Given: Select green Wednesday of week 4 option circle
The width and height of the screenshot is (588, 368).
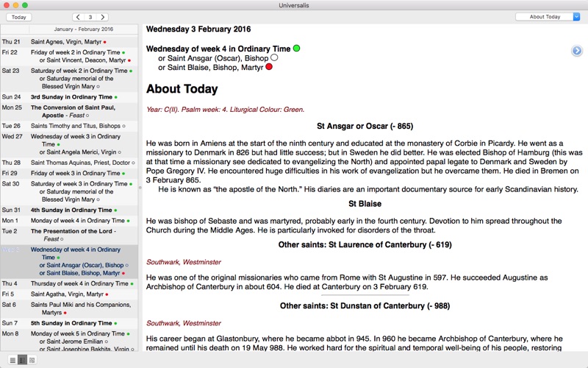Looking at the screenshot, I should 296,49.
